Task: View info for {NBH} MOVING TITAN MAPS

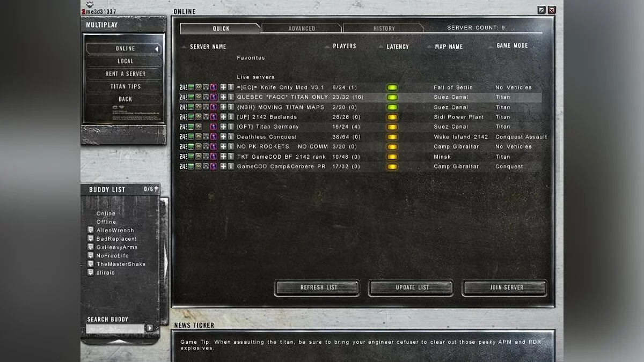Action: click(231, 107)
